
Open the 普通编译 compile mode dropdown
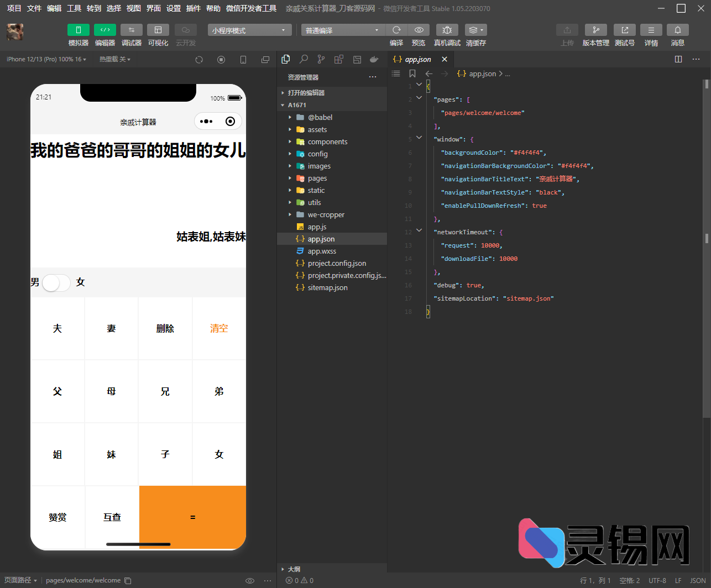(x=342, y=30)
